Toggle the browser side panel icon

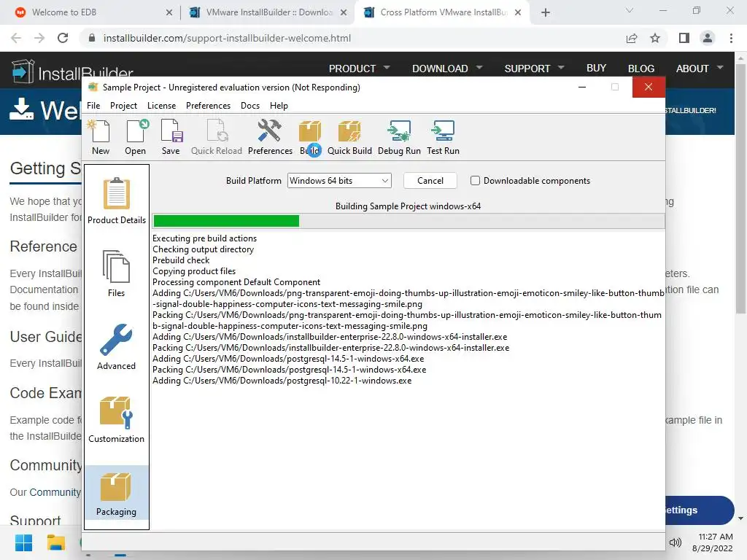(x=684, y=38)
